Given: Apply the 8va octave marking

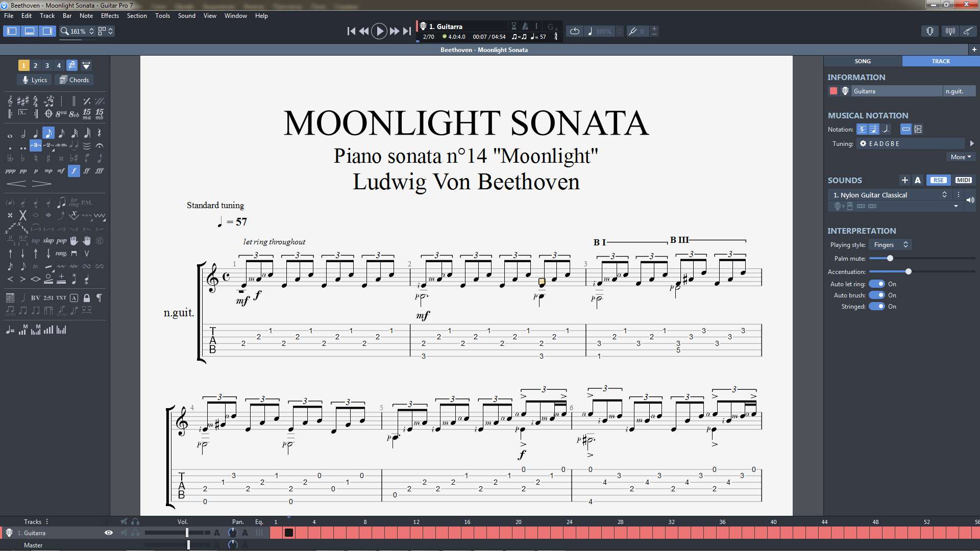Looking at the screenshot, I should pos(61,114).
